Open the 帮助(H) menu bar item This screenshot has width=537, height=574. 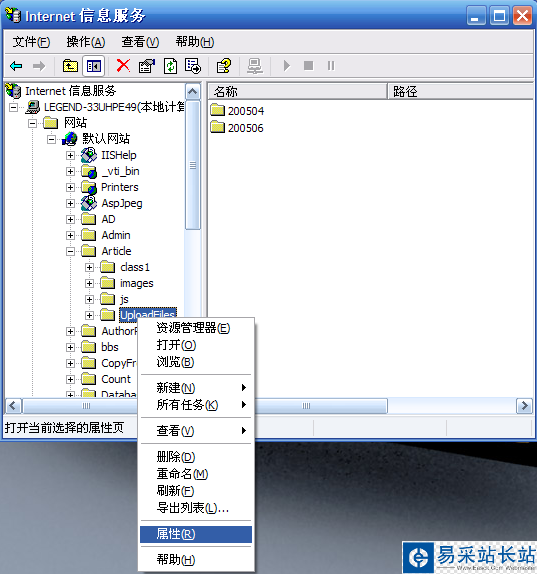tap(195, 42)
